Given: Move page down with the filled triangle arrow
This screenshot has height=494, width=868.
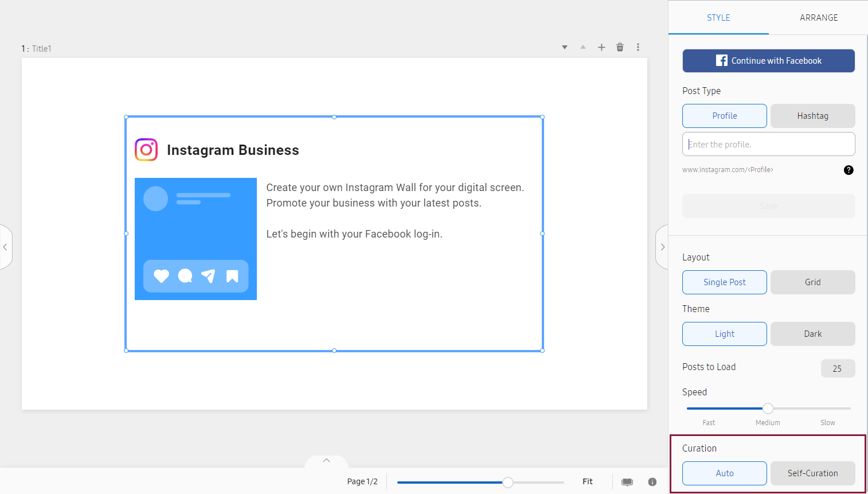Looking at the screenshot, I should tap(565, 48).
